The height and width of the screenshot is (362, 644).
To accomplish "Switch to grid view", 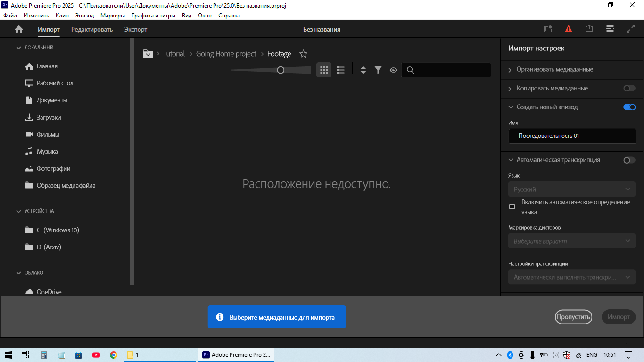I will (x=324, y=70).
